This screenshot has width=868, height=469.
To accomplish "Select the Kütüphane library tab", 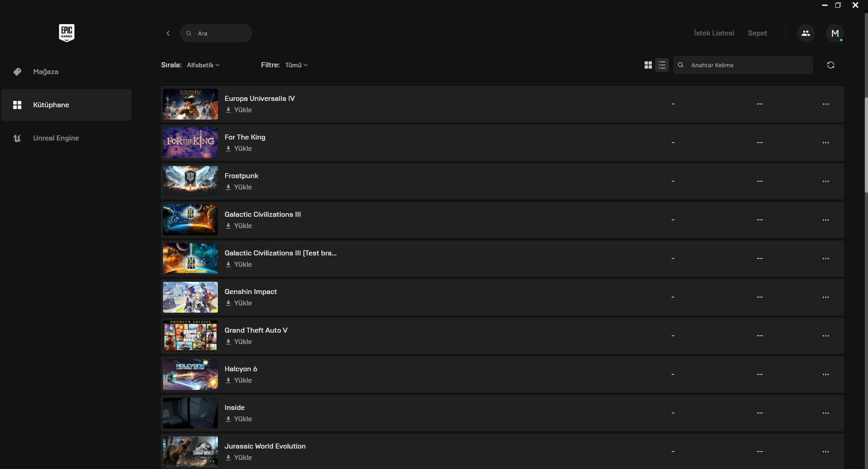I will (67, 105).
